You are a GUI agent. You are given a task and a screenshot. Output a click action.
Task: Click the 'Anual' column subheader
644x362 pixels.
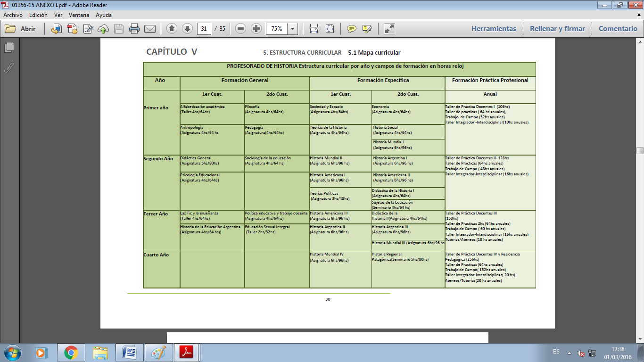pyautogui.click(x=490, y=94)
